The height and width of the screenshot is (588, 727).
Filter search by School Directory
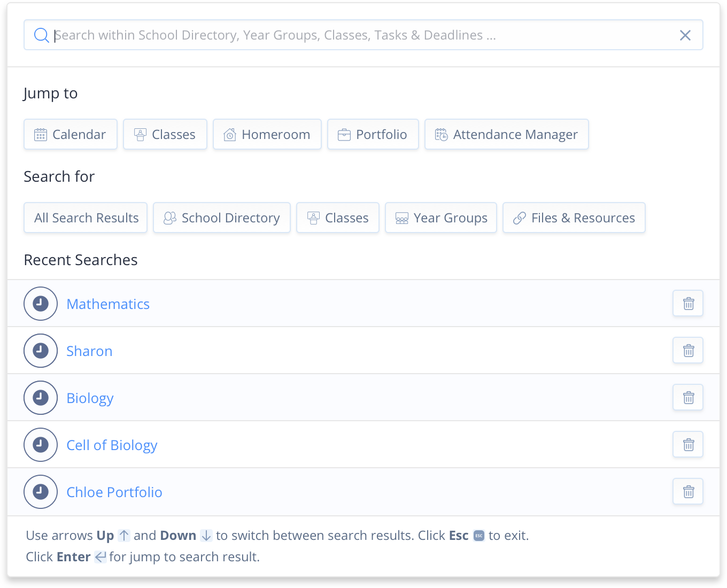pos(222,218)
